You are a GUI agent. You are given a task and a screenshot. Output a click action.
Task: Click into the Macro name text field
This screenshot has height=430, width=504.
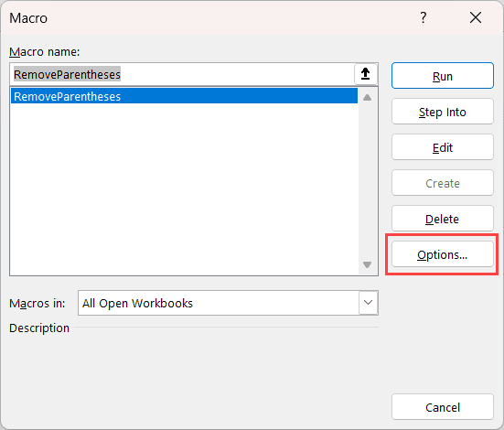[183, 74]
